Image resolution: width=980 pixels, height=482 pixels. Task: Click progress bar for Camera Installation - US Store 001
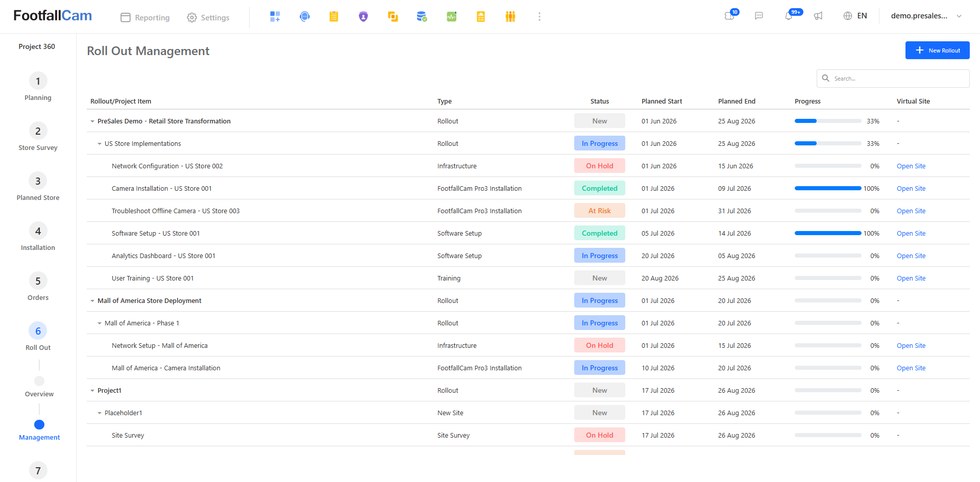click(828, 189)
